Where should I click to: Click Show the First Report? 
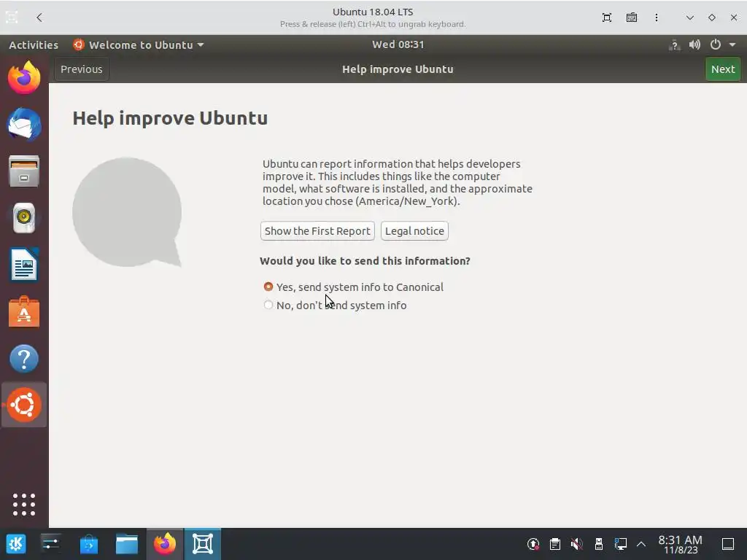[x=317, y=231]
